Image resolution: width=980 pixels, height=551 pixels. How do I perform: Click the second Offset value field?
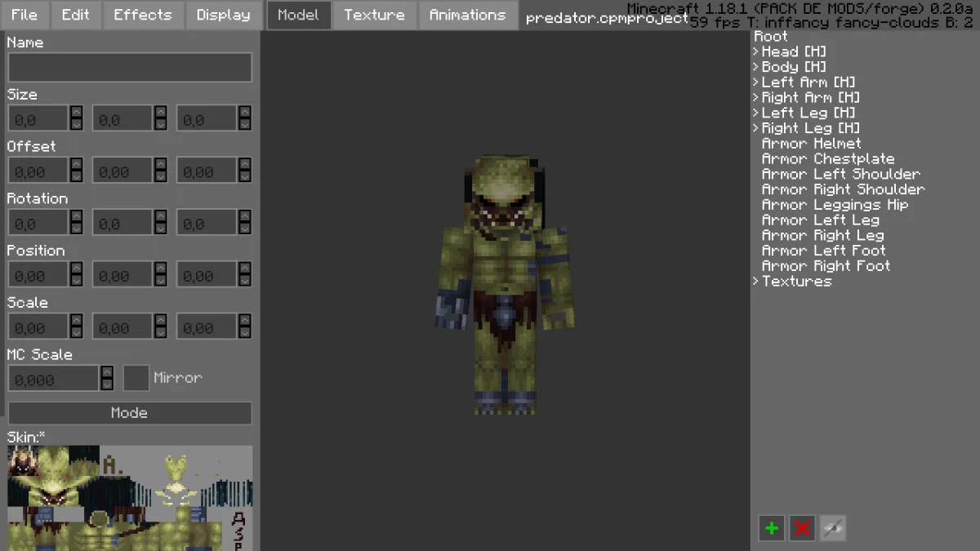(122, 171)
